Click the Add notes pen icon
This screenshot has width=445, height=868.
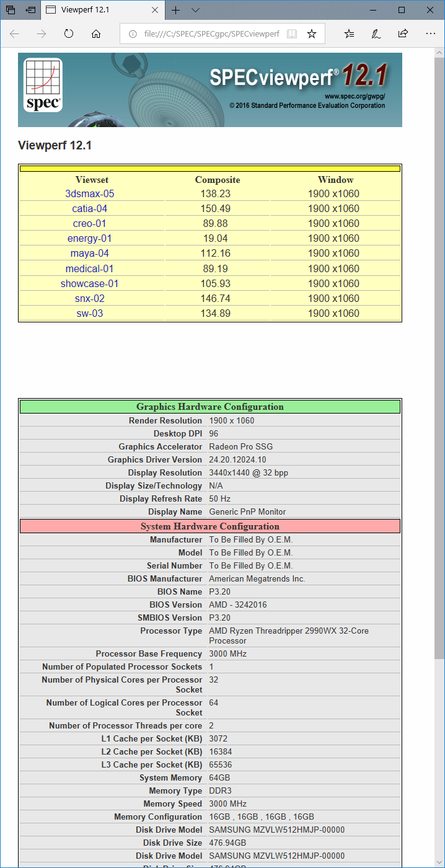(376, 34)
